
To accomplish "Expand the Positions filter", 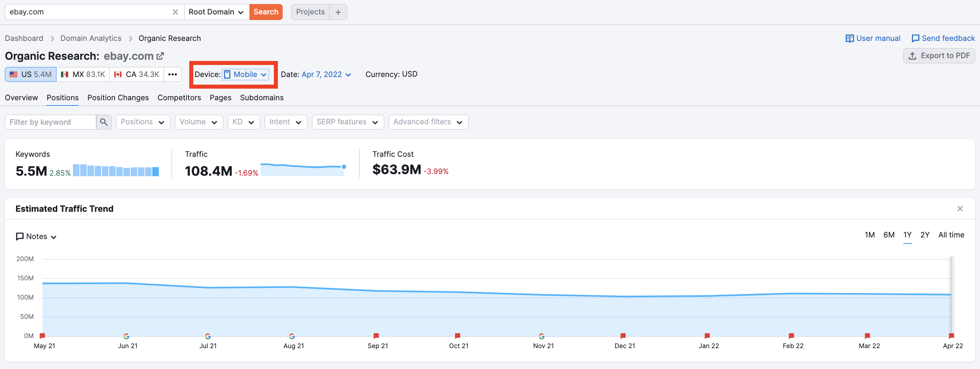I will point(143,122).
